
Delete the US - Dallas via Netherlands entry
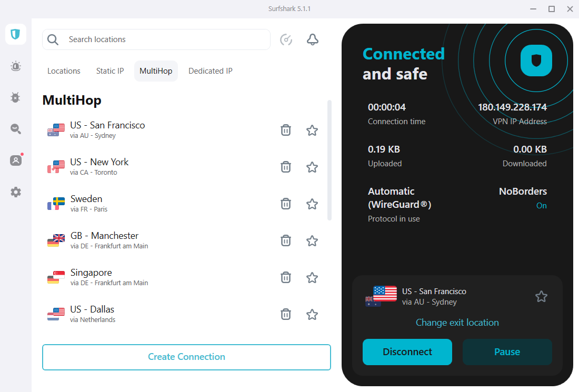tap(286, 314)
